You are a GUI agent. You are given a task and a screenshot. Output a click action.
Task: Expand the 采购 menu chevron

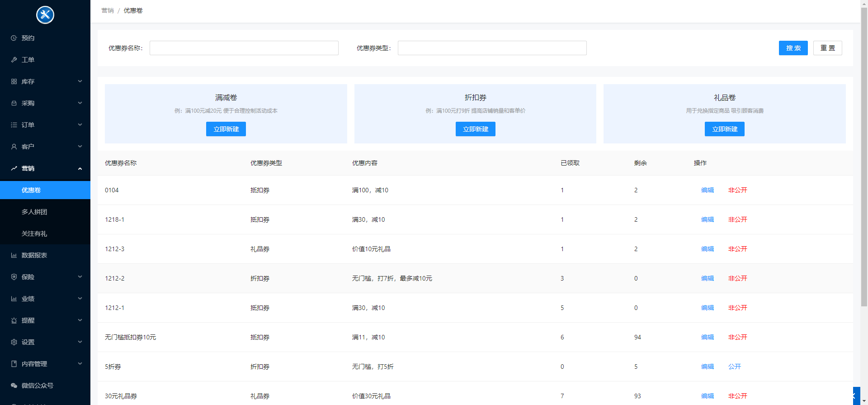pos(80,103)
